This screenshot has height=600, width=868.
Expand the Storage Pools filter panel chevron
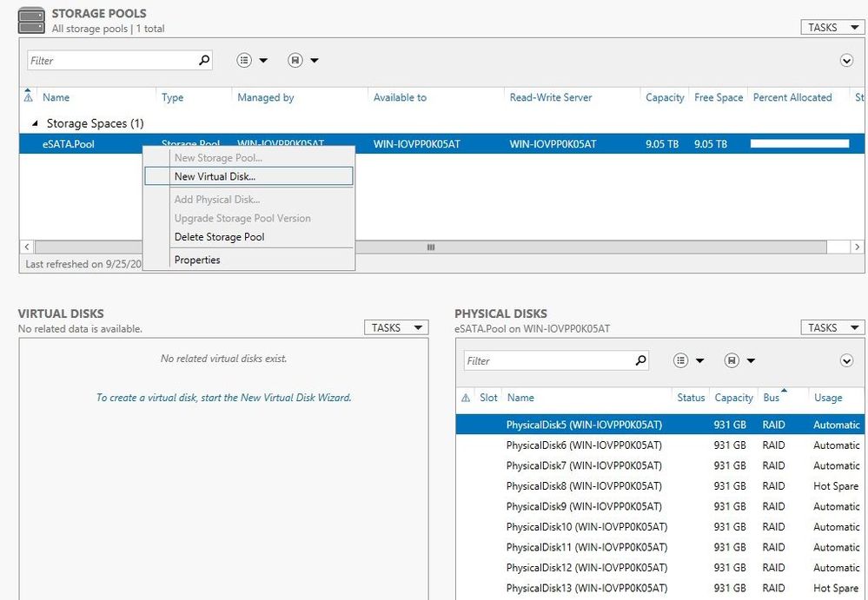[846, 60]
